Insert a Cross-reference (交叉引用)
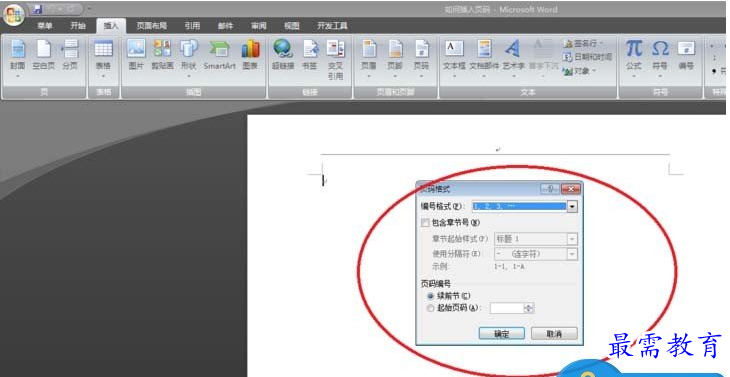730x377 pixels. pos(335,60)
